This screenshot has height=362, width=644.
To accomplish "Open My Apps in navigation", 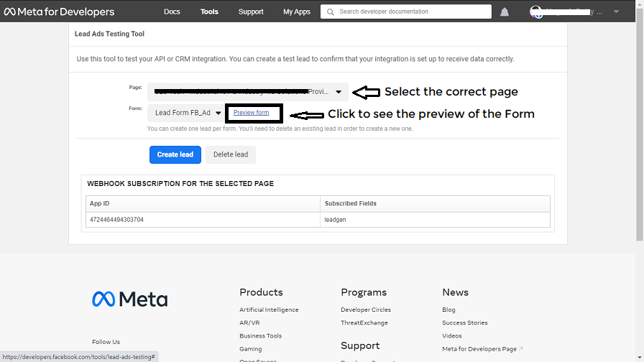I will point(297,12).
